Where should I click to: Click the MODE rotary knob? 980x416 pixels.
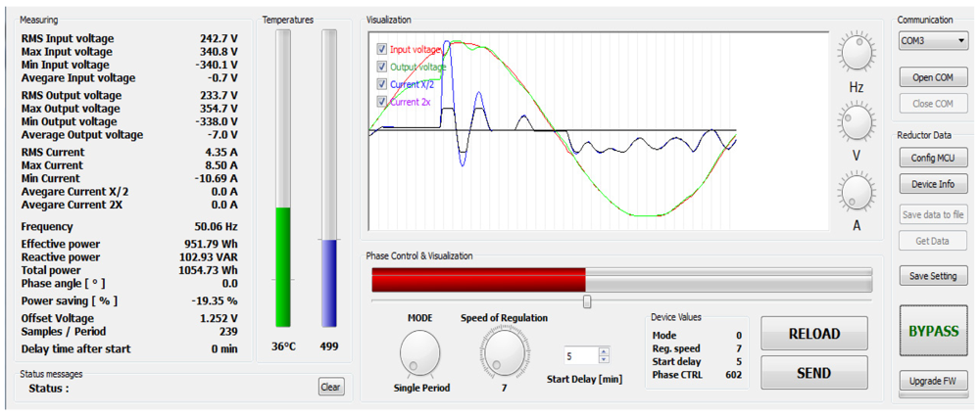point(419,351)
